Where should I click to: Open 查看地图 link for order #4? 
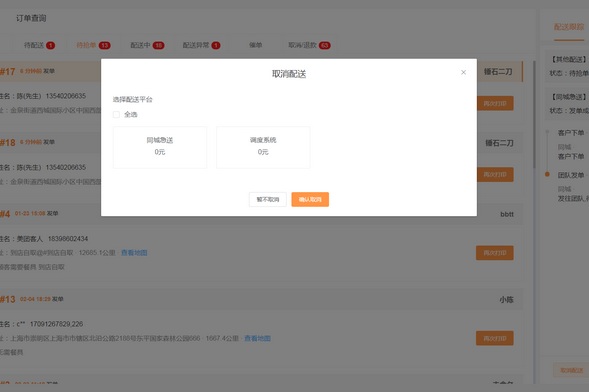point(134,253)
